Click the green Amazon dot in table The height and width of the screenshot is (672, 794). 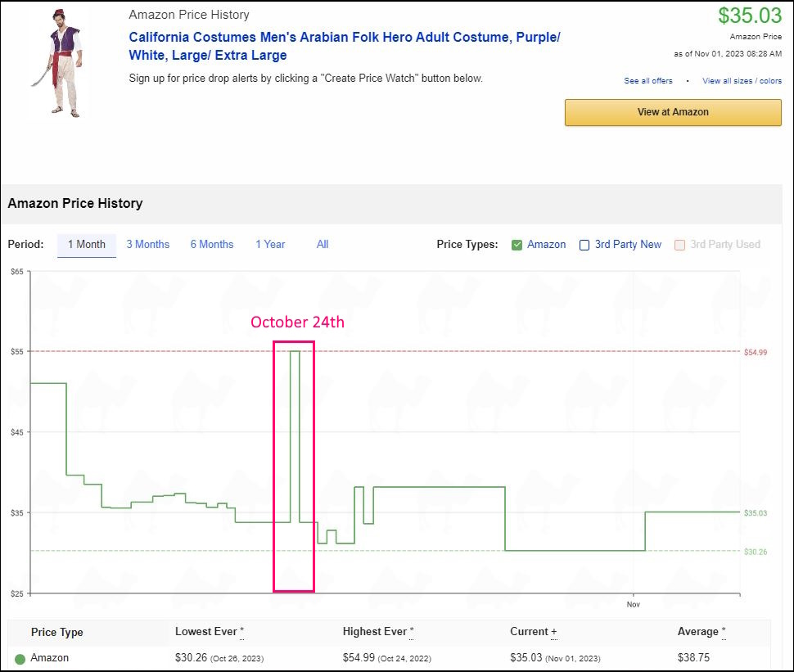click(20, 659)
